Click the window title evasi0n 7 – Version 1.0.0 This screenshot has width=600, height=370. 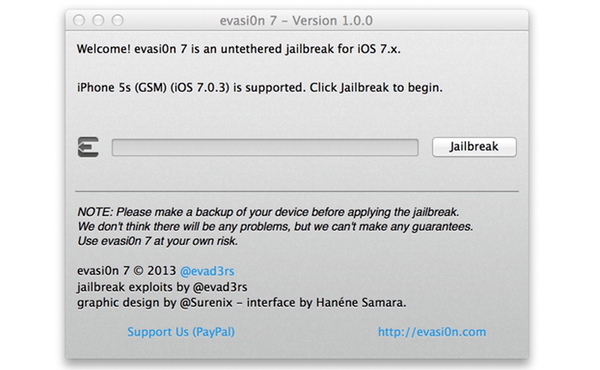tap(296, 20)
